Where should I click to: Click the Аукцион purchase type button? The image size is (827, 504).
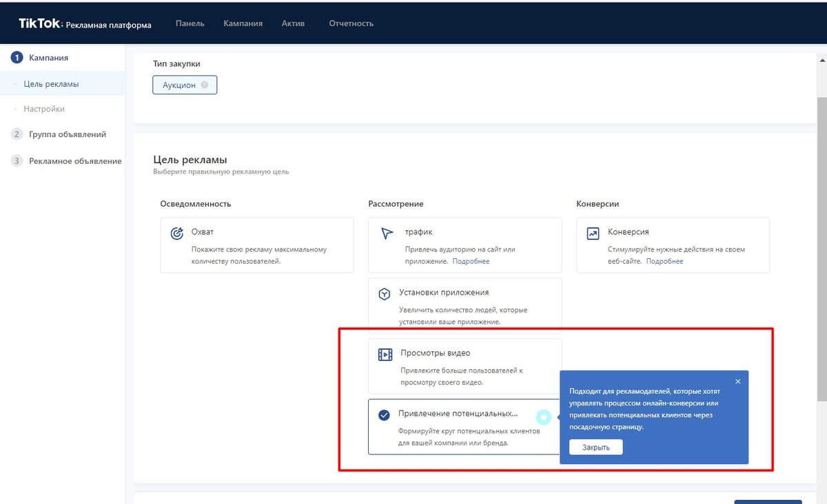point(185,85)
